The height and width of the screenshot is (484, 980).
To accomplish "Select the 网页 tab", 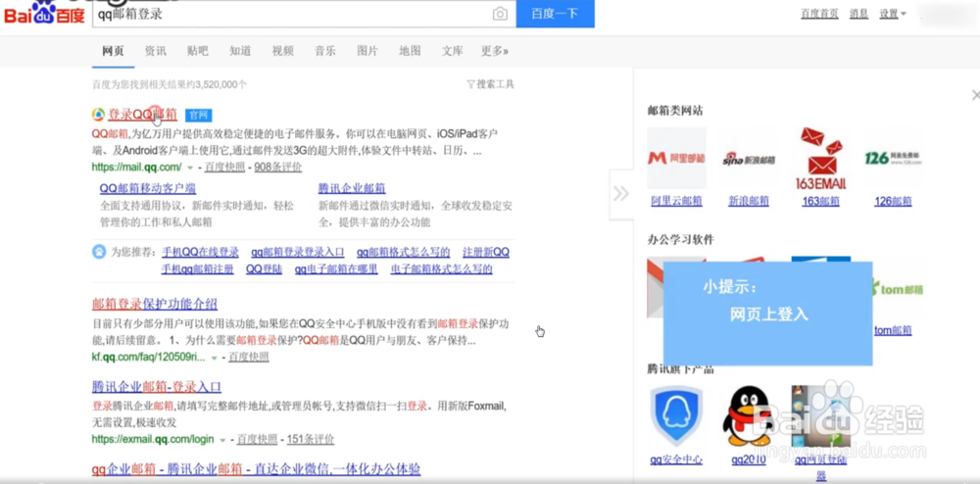I will [x=113, y=51].
